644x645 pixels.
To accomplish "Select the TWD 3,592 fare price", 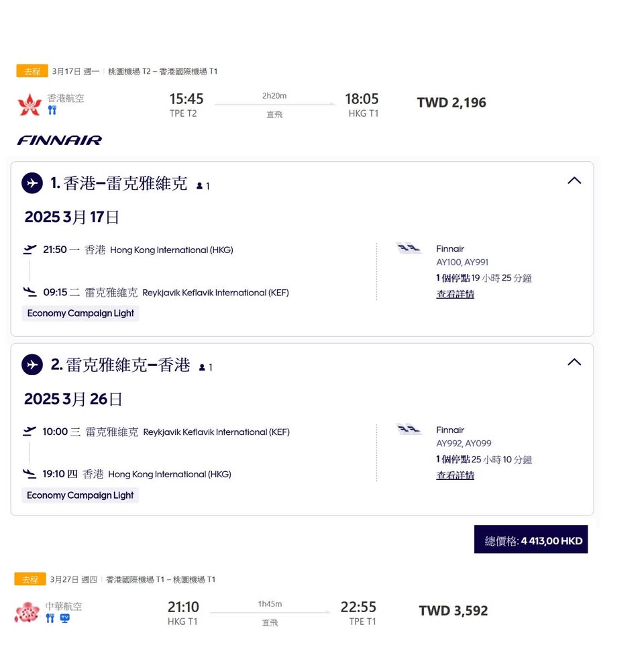I will point(453,611).
